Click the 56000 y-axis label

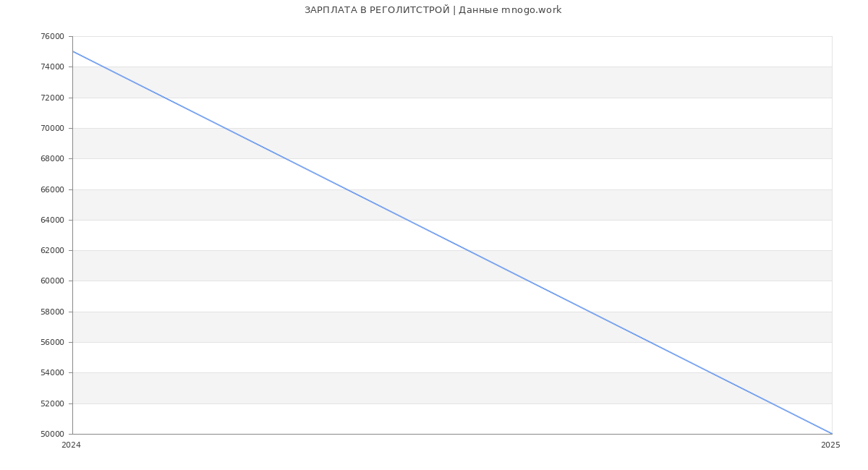coord(54,343)
